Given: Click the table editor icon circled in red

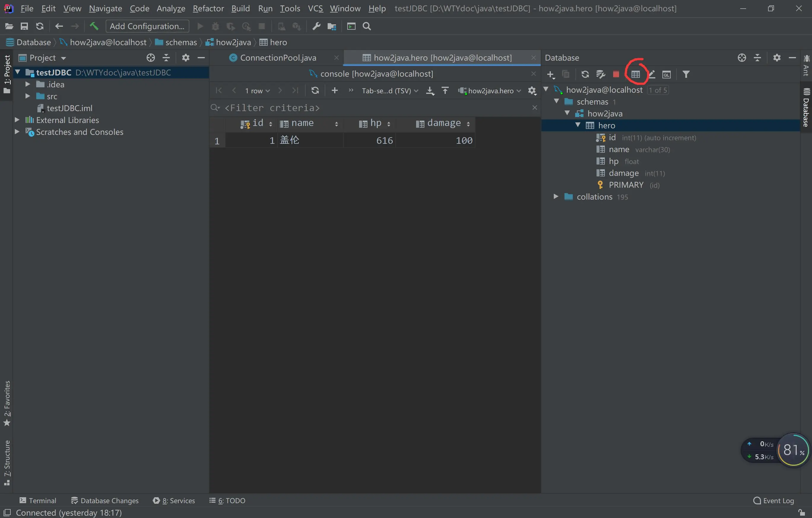Looking at the screenshot, I should (635, 74).
